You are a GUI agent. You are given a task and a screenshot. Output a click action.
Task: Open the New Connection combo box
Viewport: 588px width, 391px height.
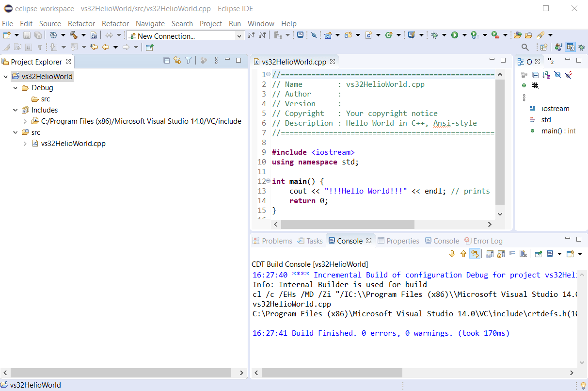(186, 35)
